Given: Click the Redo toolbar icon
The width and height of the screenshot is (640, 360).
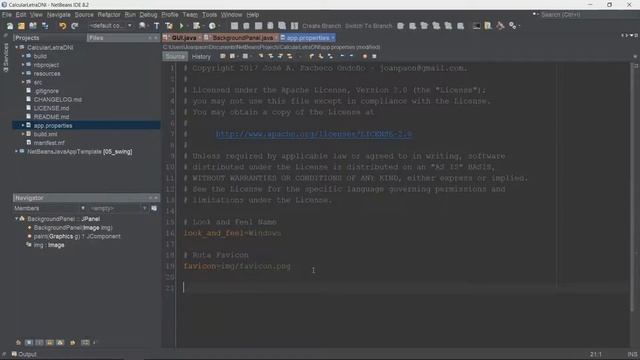Looking at the screenshot, I should pos(75,26).
